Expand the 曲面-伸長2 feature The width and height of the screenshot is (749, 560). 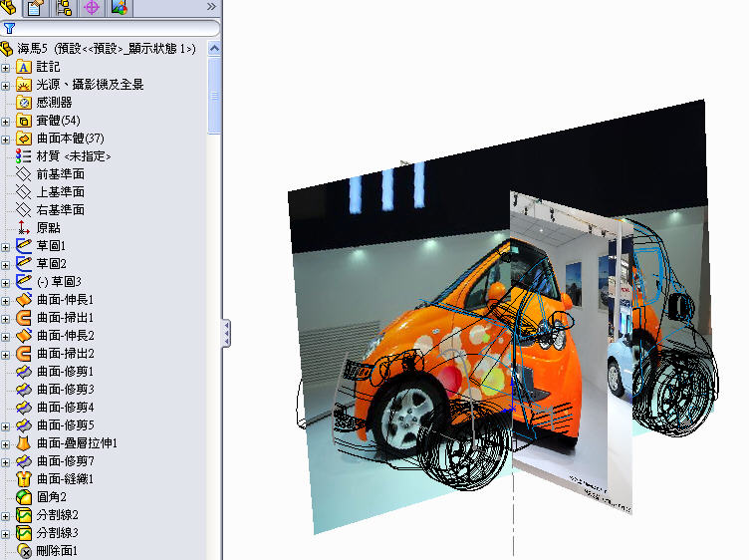(x=5, y=337)
